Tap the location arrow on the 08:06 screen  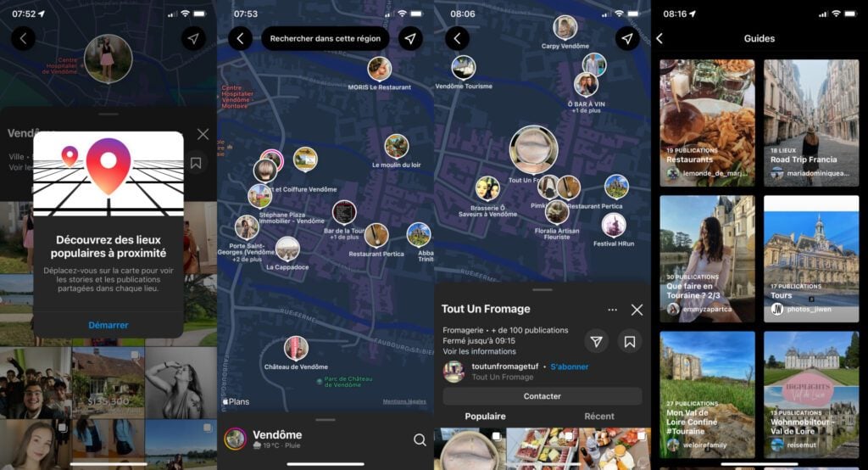[x=627, y=39]
